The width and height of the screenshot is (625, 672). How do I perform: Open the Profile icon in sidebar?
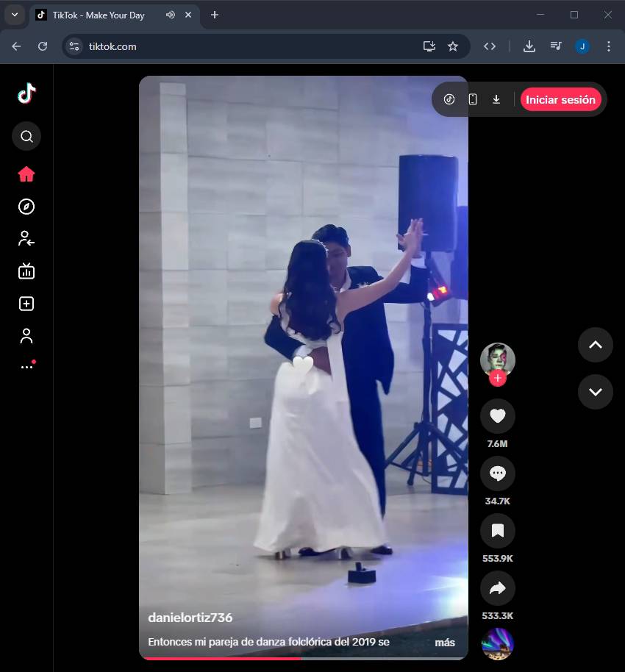(26, 336)
